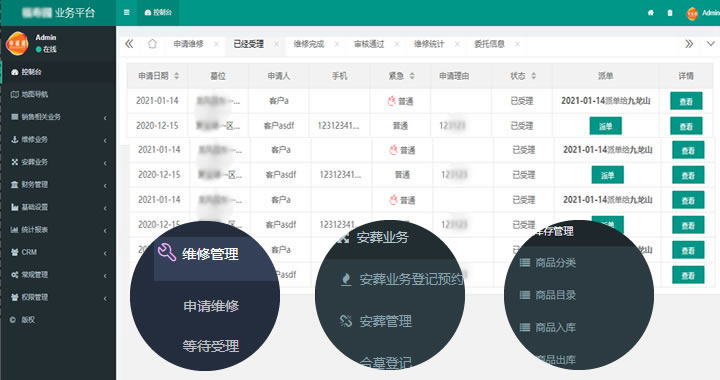
Task: Click the Admin name in the sidebar
Action: [46, 38]
